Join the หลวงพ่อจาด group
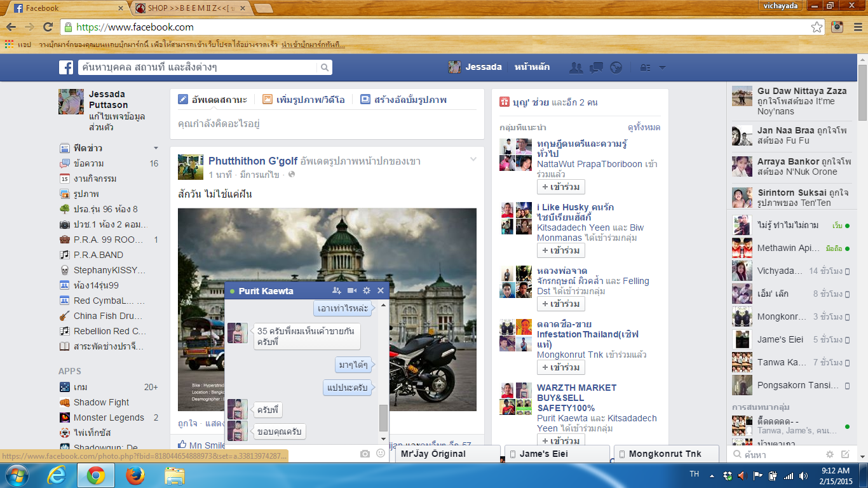The image size is (868, 488). click(561, 304)
